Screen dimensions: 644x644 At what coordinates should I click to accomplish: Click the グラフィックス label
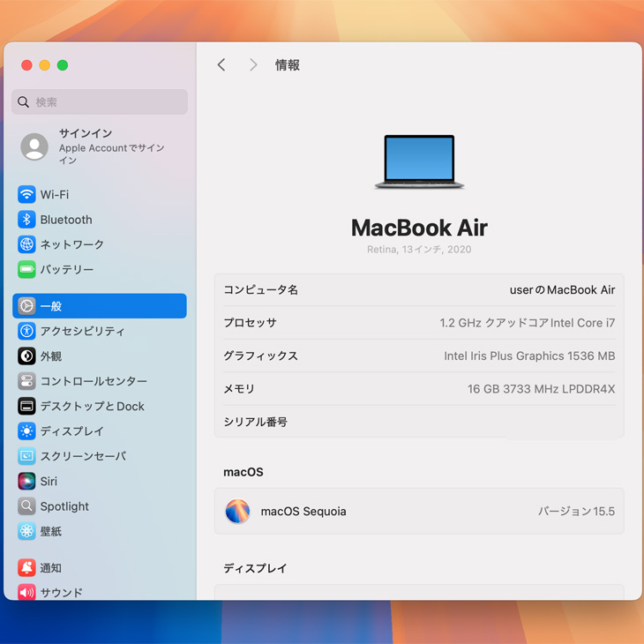point(261,356)
